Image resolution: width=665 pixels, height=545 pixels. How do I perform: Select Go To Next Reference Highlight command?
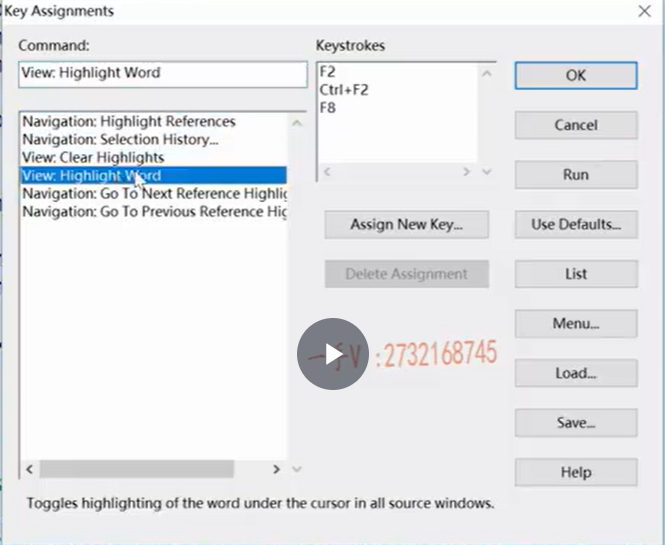(x=154, y=194)
